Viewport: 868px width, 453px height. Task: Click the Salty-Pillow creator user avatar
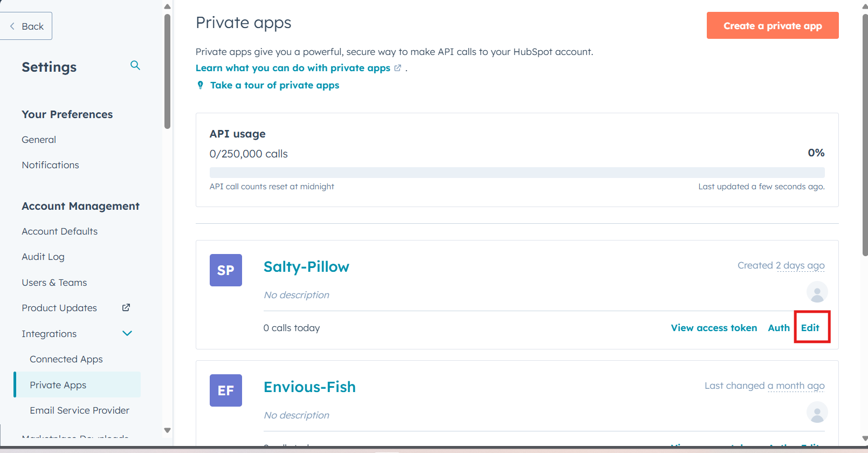pyautogui.click(x=817, y=292)
